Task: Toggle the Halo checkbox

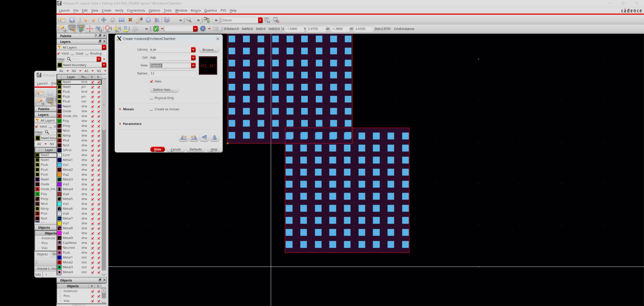Action: pyautogui.click(x=151, y=81)
